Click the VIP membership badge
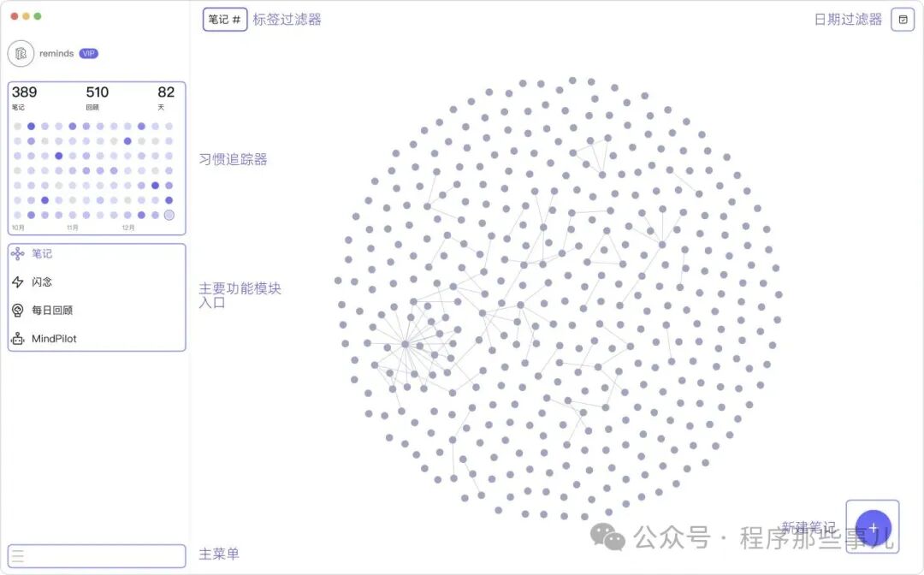924x575 pixels. tap(88, 53)
